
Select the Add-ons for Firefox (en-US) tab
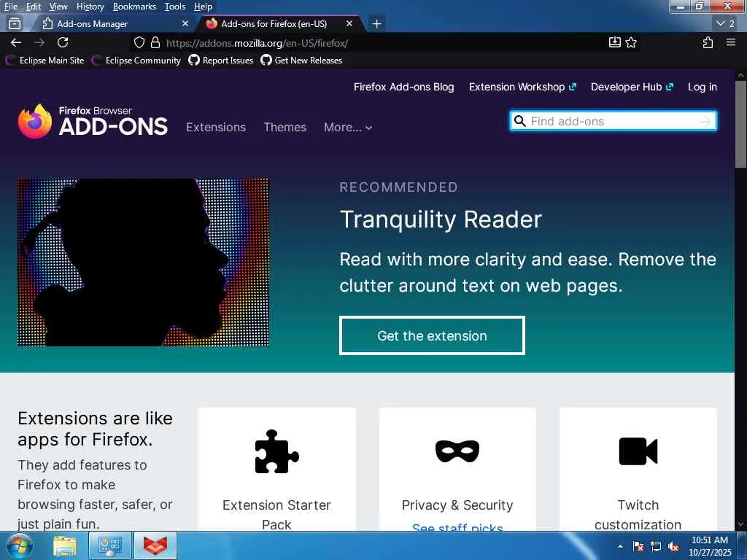pos(280,23)
